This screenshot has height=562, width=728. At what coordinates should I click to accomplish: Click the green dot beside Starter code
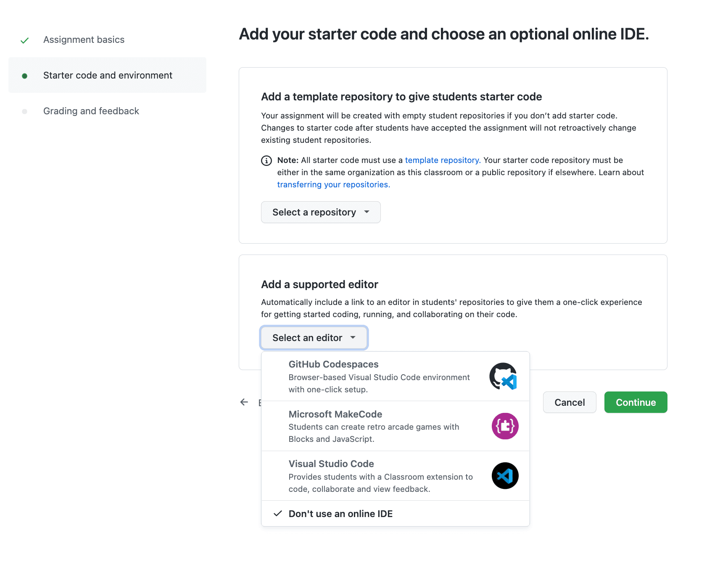point(25,76)
